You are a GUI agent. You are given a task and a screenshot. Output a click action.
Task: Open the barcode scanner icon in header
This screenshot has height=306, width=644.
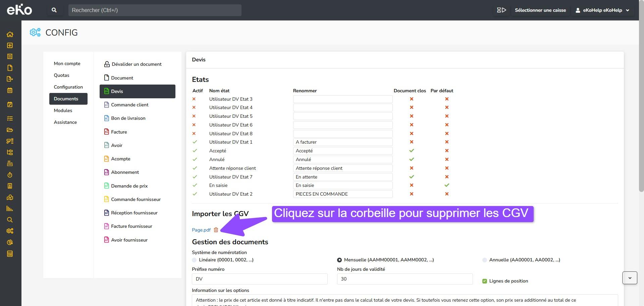pyautogui.click(x=501, y=10)
